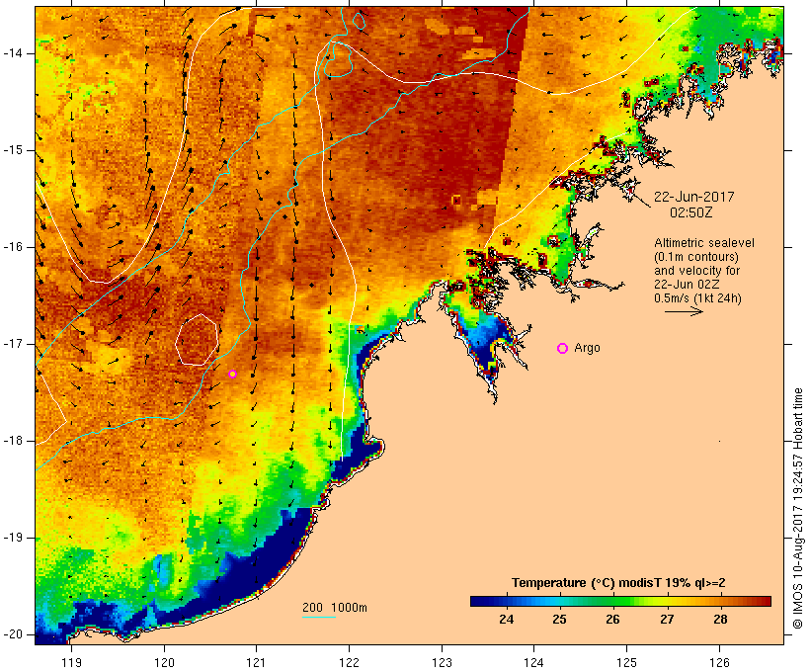
Task: Click the magenta Argo float marker in the ocean
Action: (x=232, y=374)
